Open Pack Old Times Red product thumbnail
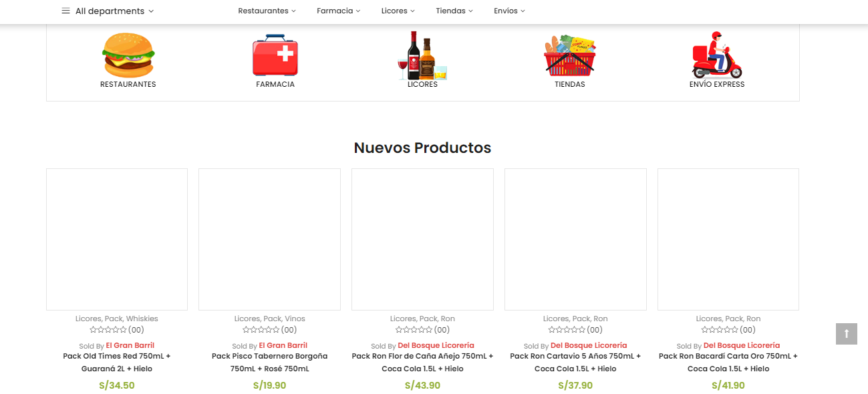Viewport: 868px width, 394px height. pyautogui.click(x=117, y=239)
